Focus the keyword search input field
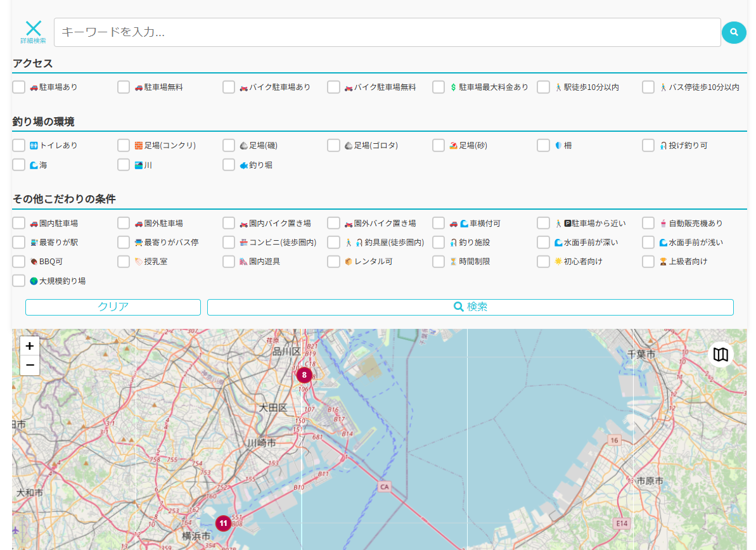This screenshot has width=756, height=550. (x=387, y=32)
